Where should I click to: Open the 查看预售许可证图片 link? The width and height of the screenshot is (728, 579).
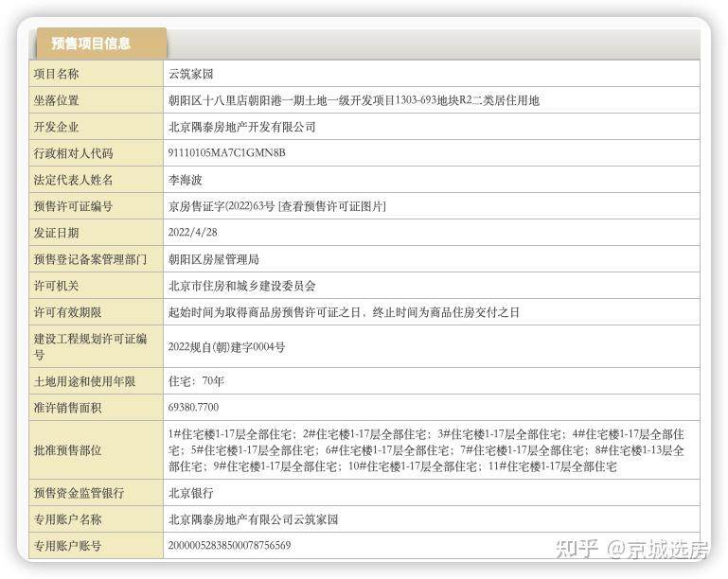pos(331,206)
